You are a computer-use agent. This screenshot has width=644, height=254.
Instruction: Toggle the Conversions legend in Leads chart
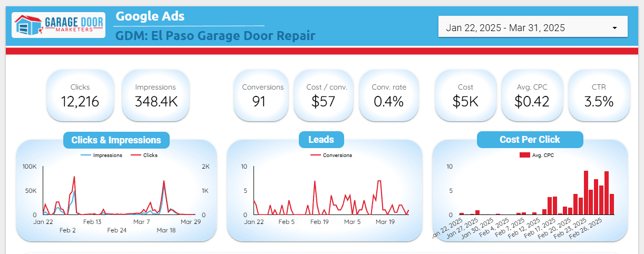331,155
